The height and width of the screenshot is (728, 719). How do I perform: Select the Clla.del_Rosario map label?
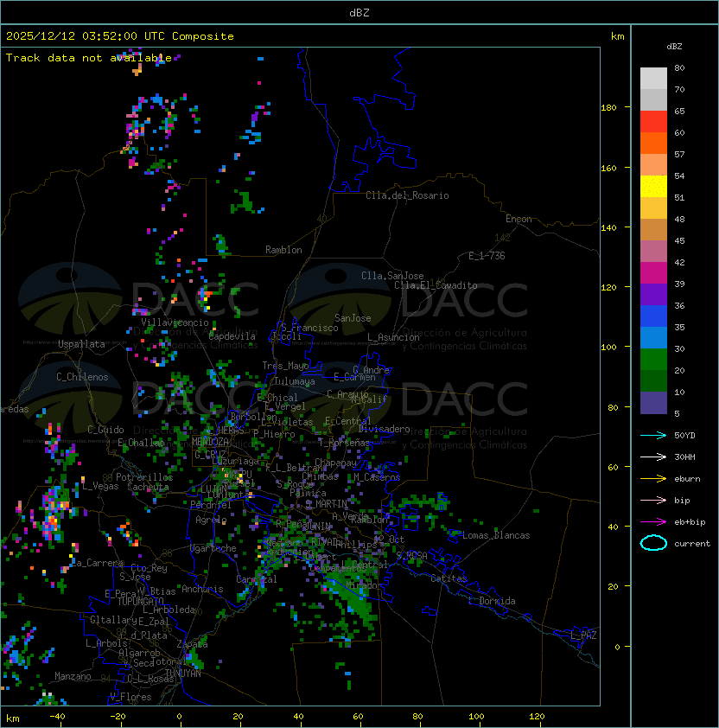407,195
